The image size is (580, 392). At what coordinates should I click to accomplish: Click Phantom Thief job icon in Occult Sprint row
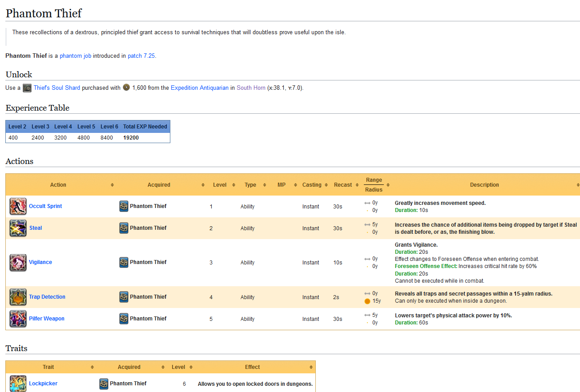pyautogui.click(x=124, y=206)
